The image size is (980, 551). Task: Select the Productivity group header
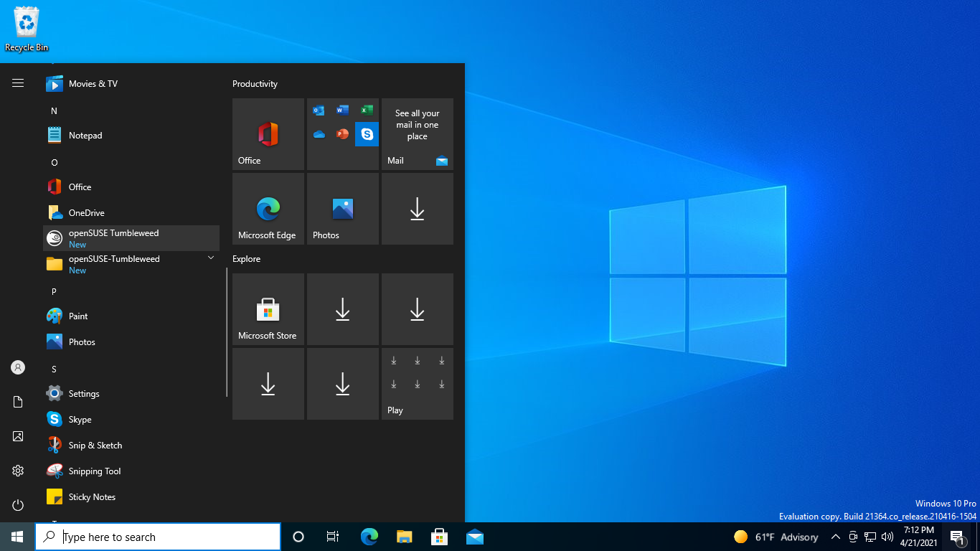[255, 84]
